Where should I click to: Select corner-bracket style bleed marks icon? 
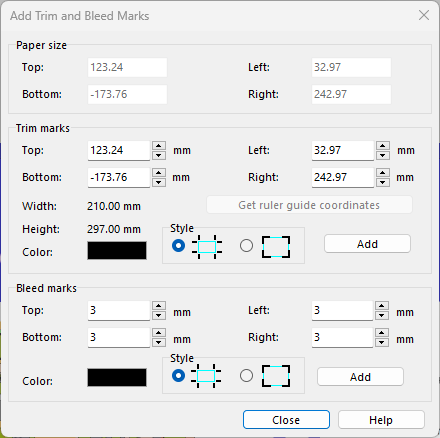coord(276,376)
